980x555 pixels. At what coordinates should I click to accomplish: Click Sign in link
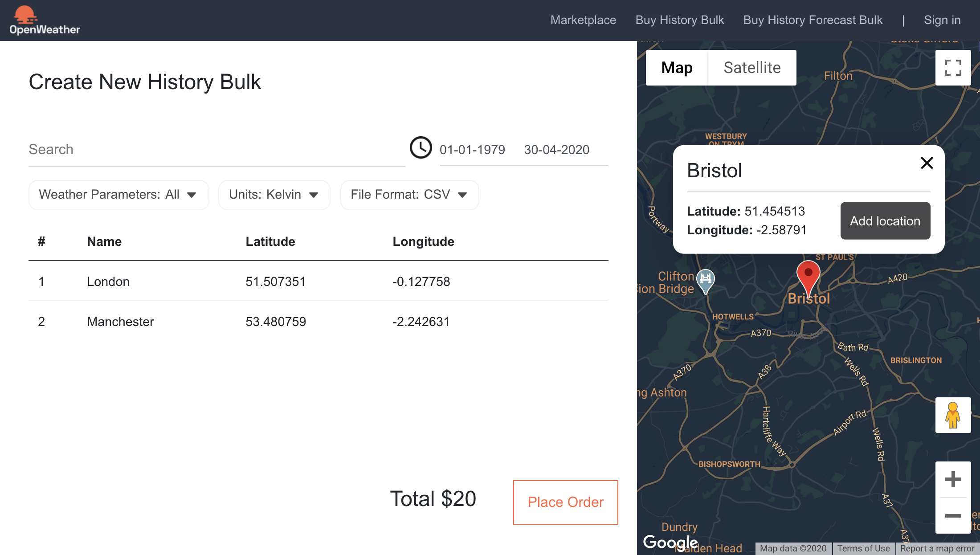coord(942,20)
